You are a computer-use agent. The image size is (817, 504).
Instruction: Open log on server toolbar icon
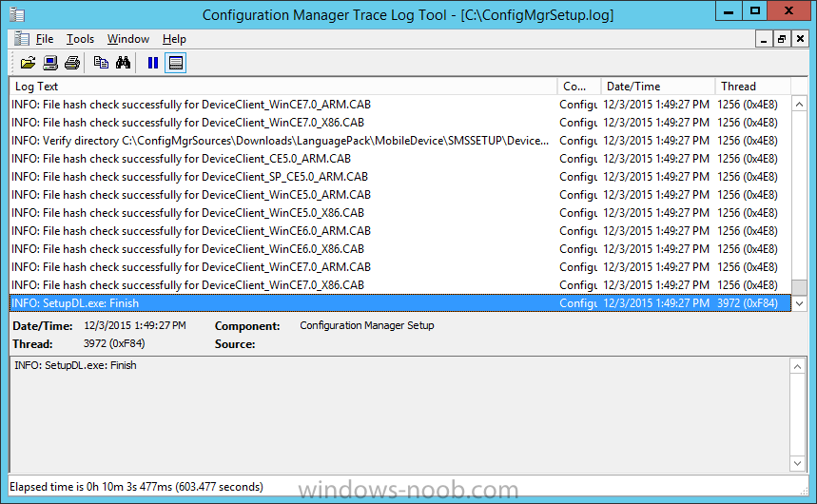[x=50, y=63]
